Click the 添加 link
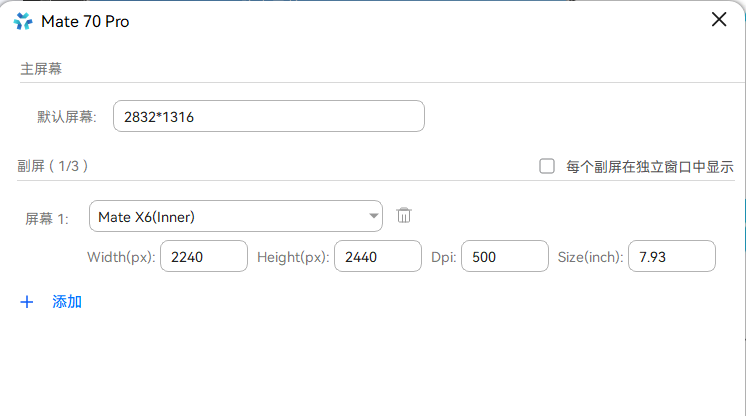Viewport: 746px width, 416px height. point(67,301)
